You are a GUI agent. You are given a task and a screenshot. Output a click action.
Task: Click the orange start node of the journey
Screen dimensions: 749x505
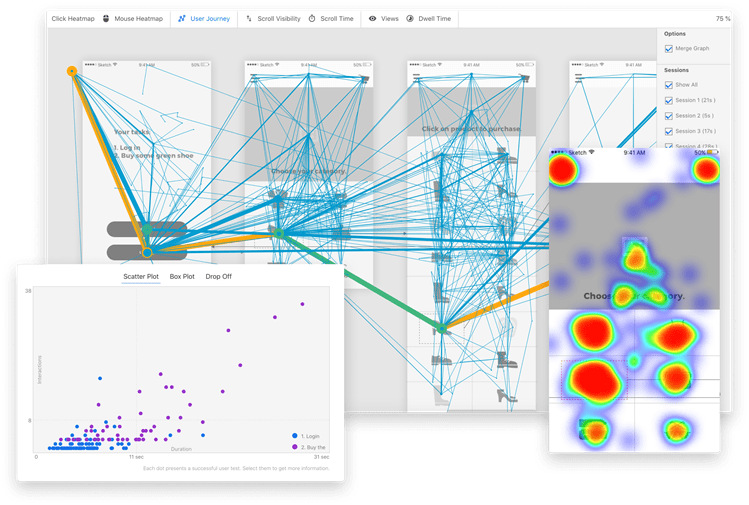pos(72,71)
